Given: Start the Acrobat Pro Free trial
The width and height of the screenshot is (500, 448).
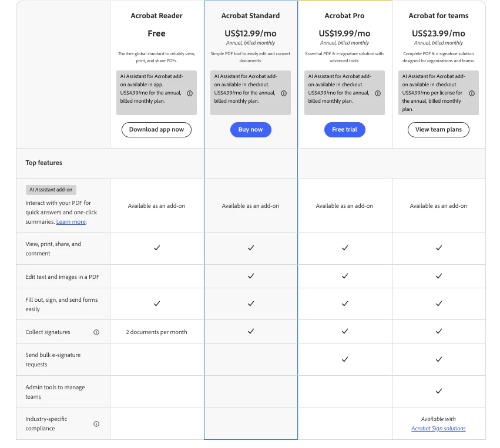Looking at the screenshot, I should tap(344, 130).
